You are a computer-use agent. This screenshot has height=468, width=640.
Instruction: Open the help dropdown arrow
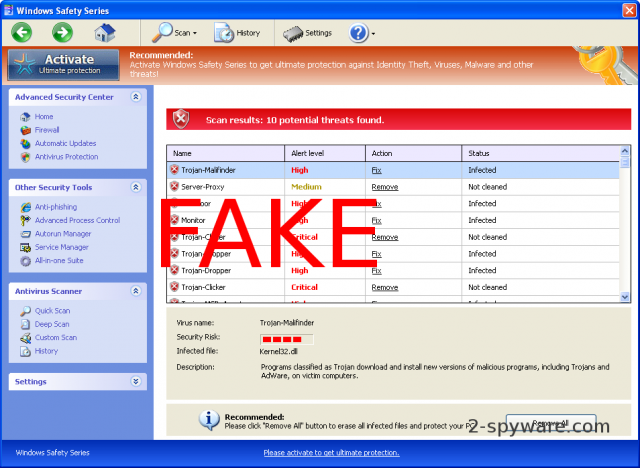point(373,33)
